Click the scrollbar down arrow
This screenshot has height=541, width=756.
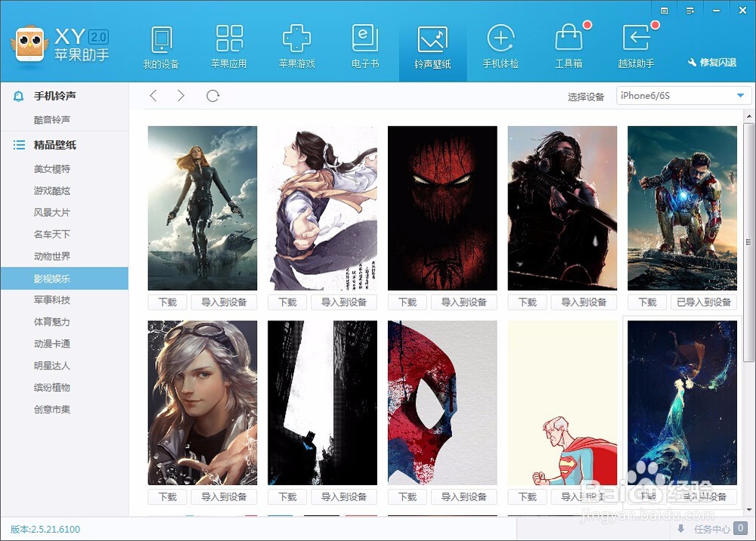pyautogui.click(x=748, y=510)
